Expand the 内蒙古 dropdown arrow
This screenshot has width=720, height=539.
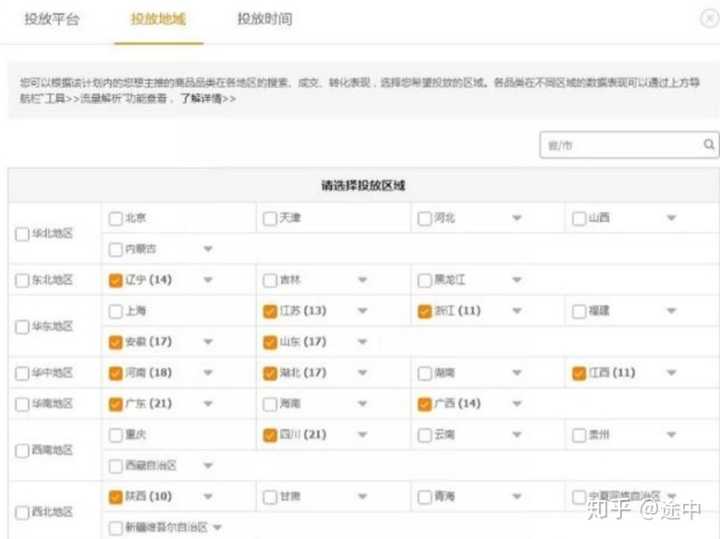(x=208, y=248)
